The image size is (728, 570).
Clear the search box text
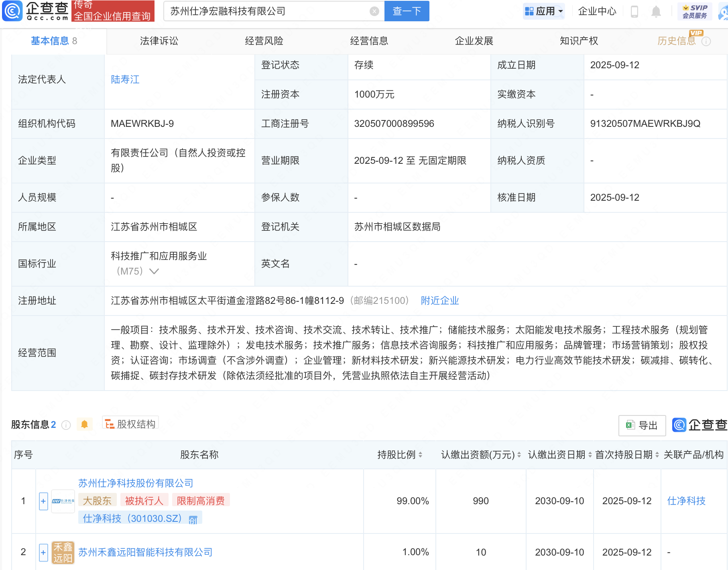pos(374,11)
